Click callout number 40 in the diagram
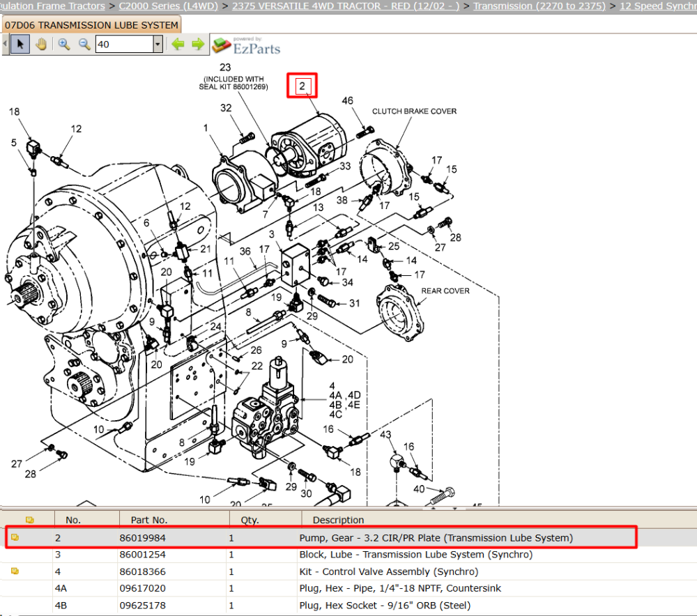Screen dimensions: 697x616 [x=419, y=489]
